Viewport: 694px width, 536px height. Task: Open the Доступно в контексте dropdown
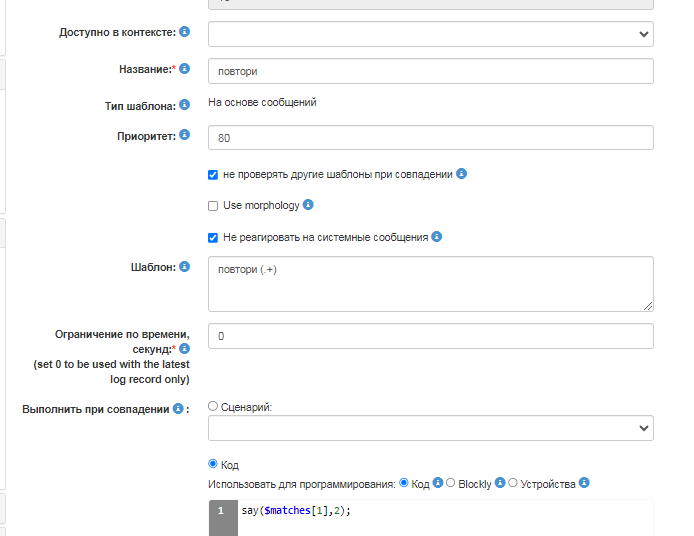(x=431, y=34)
